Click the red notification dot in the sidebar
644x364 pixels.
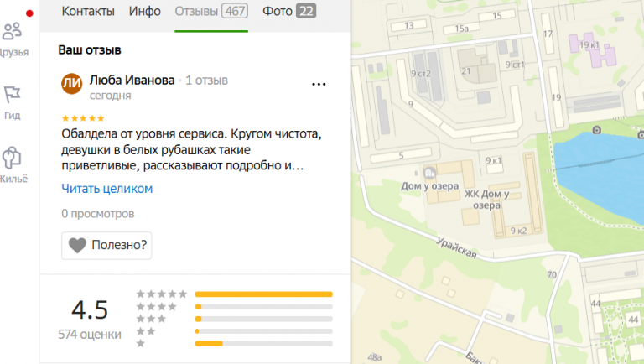coord(29,13)
